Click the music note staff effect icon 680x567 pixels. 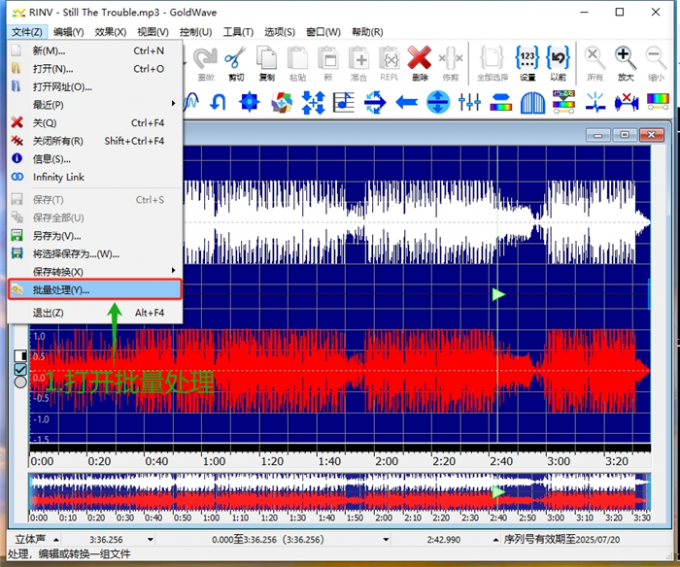pyautogui.click(x=344, y=102)
